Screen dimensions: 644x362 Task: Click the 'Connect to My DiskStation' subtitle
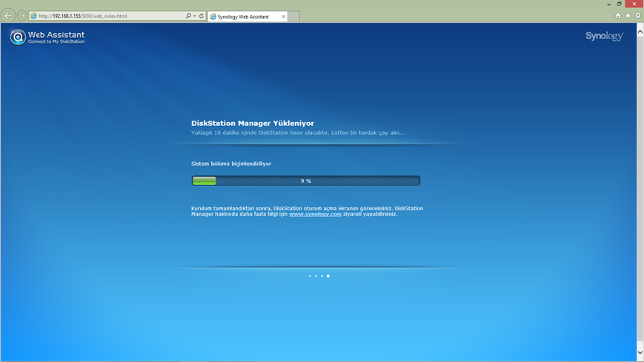coord(56,42)
